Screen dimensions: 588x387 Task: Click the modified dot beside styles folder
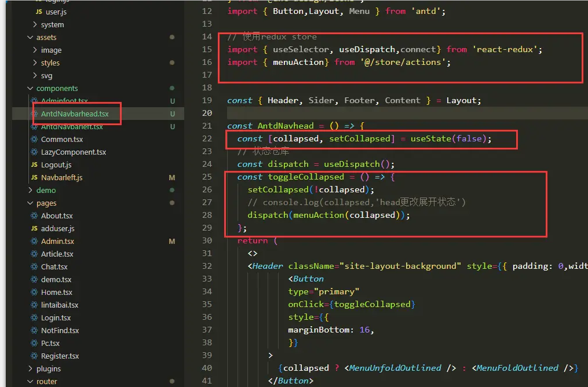click(x=171, y=63)
